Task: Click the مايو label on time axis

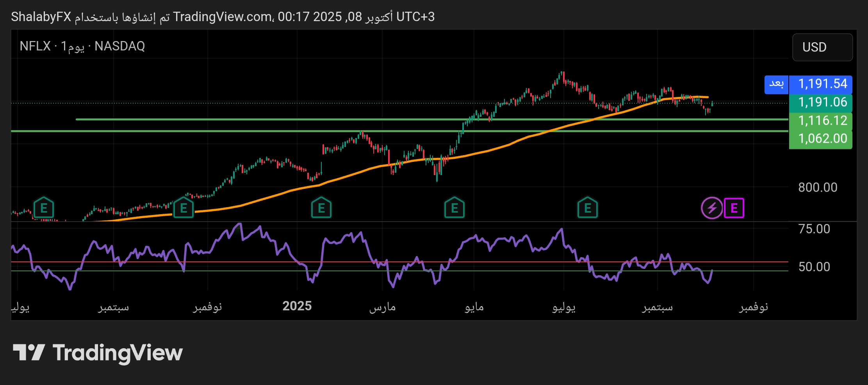Action: click(x=474, y=307)
